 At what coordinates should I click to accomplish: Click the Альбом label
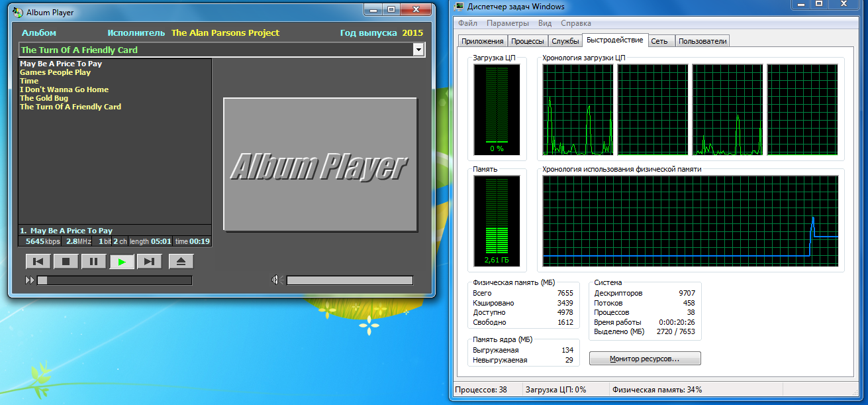(x=39, y=33)
